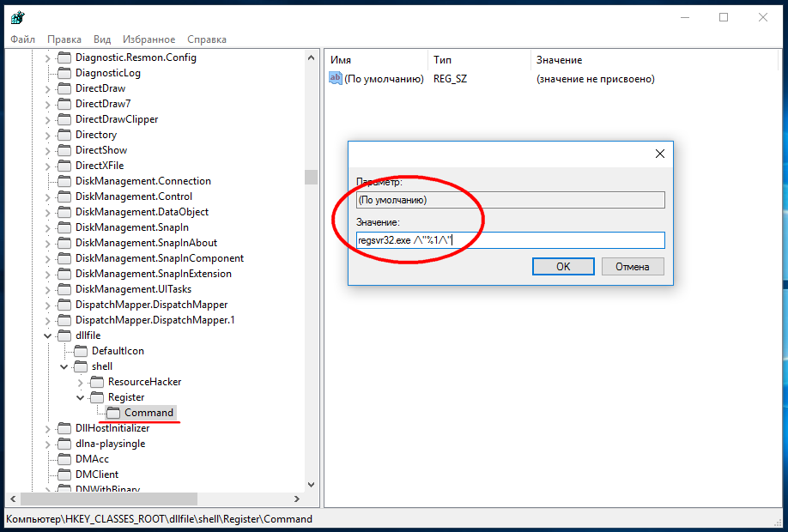Click the vertical scrollbar thumb in tree pane
Screen dimensions: 788x532
click(311, 177)
